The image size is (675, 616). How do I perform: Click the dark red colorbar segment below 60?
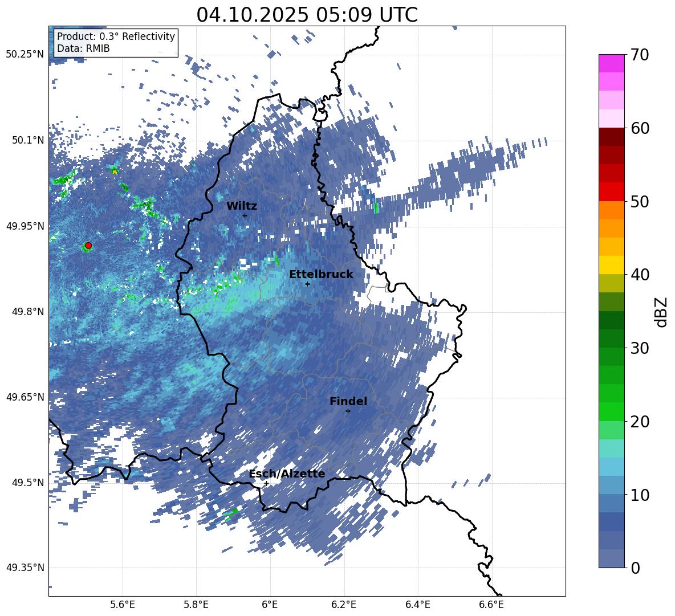click(611, 137)
